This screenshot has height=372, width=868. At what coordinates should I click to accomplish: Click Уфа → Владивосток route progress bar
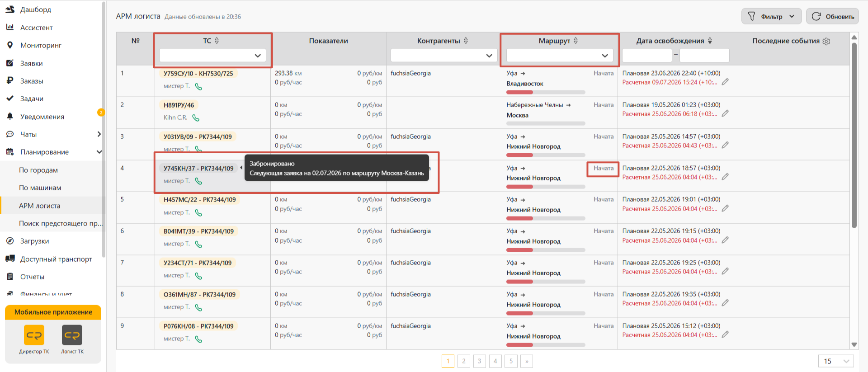[x=546, y=92]
